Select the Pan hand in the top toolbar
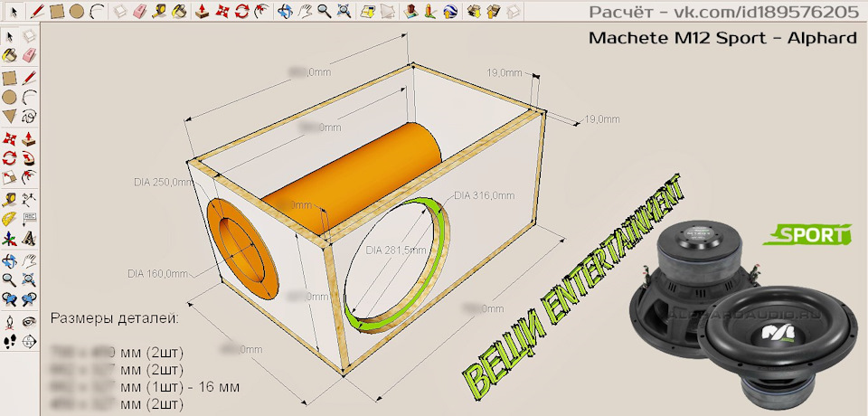868x416 pixels. pos(305,11)
